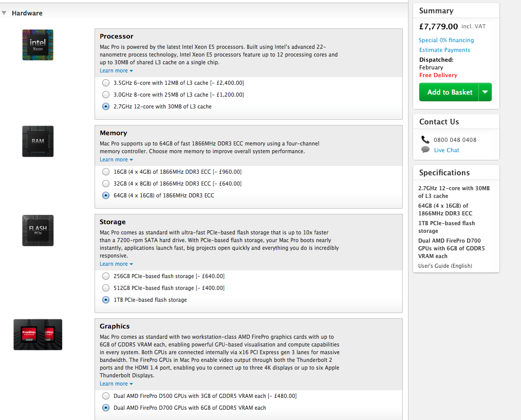521x420 pixels.
Task: Click the RAM memory chip icon
Action: [38, 141]
